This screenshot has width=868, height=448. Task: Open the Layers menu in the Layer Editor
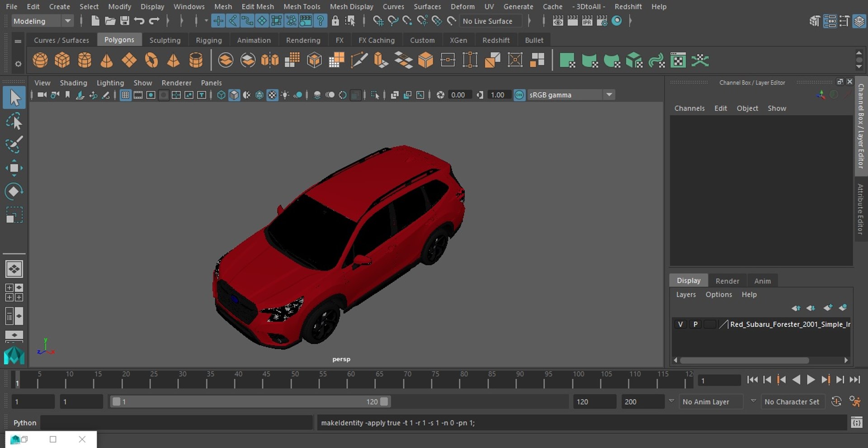686,294
